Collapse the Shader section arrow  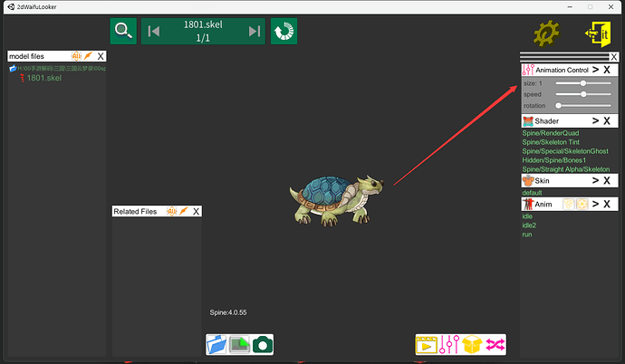coord(595,120)
